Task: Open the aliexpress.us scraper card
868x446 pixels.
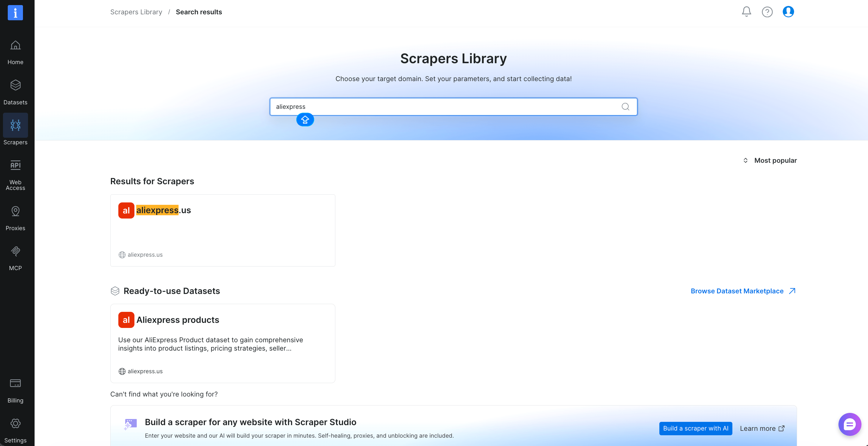Action: (x=222, y=230)
